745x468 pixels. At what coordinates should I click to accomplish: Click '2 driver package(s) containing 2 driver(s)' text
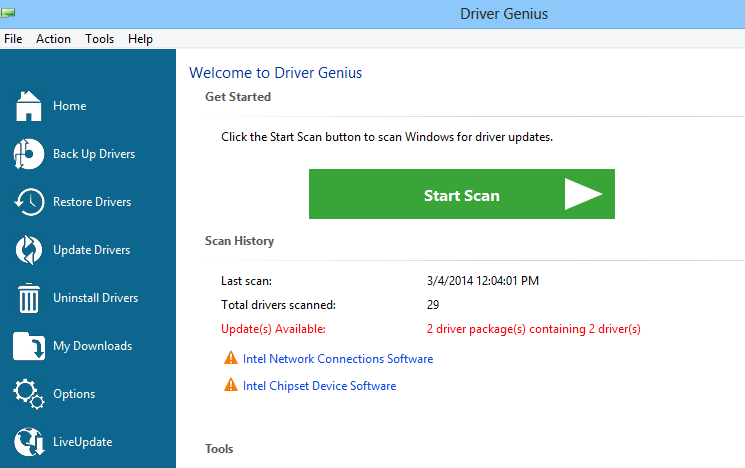pyautogui.click(x=534, y=329)
